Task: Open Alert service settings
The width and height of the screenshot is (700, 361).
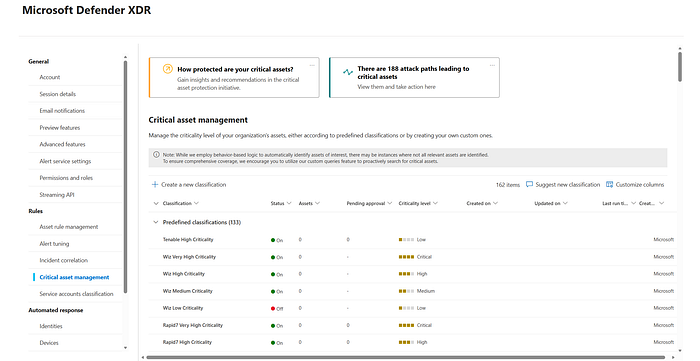Action: (x=65, y=161)
